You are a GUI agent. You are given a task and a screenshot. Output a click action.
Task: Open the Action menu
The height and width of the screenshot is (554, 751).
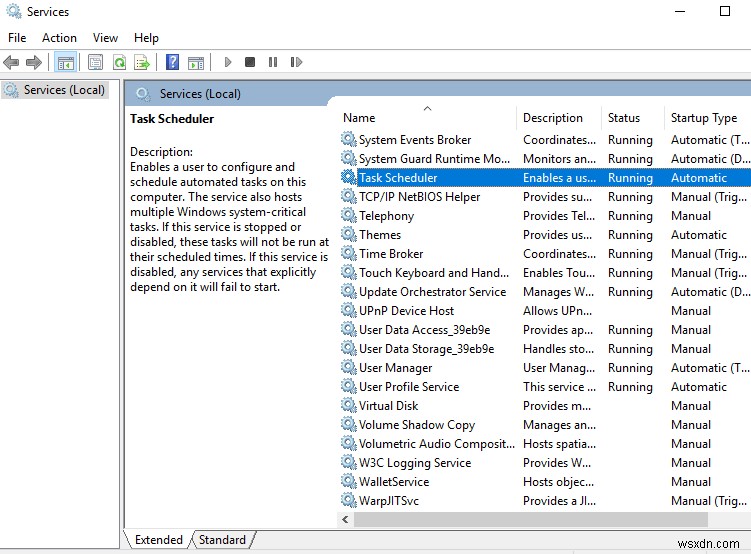coord(59,38)
